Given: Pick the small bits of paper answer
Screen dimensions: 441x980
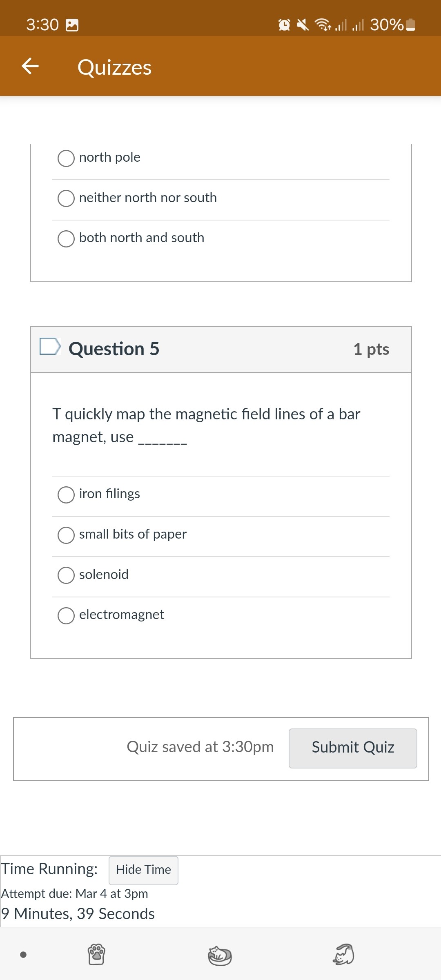Looking at the screenshot, I should pyautogui.click(x=66, y=535).
